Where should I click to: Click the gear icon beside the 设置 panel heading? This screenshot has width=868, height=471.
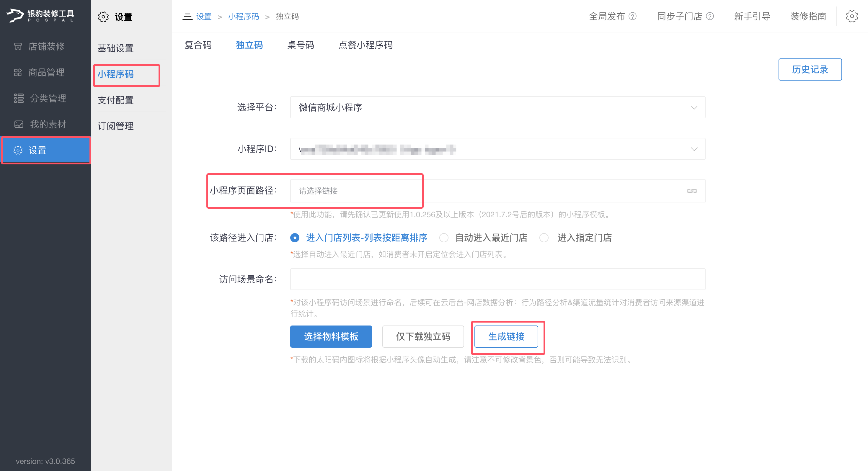click(x=103, y=17)
